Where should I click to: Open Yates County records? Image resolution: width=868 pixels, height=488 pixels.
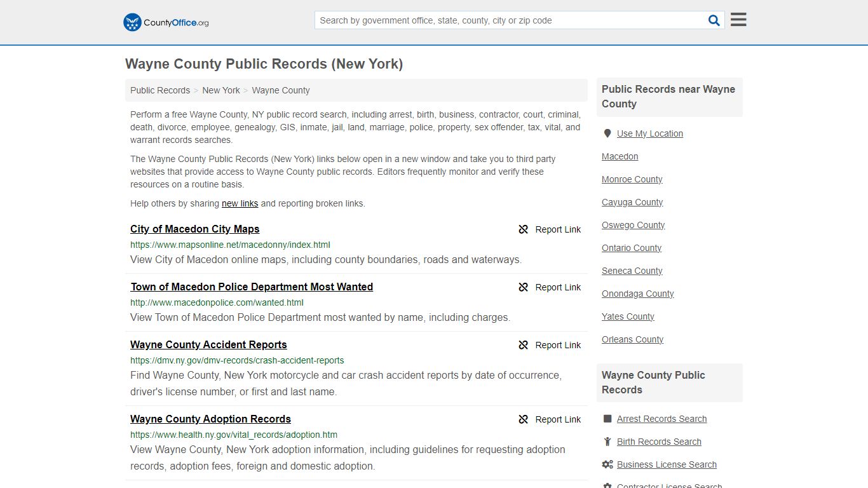click(x=628, y=316)
